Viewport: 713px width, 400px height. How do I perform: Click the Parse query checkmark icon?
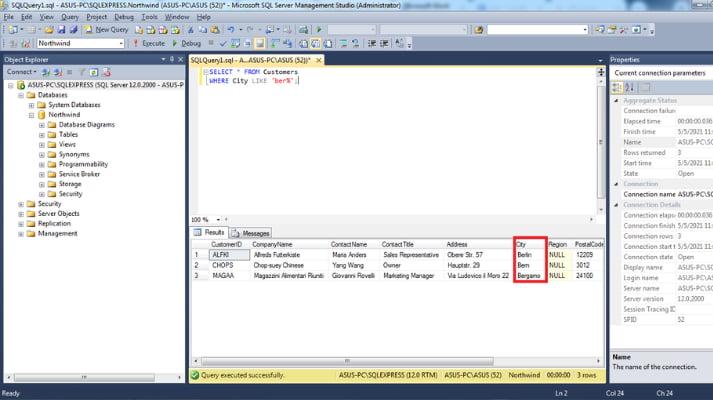pos(221,44)
